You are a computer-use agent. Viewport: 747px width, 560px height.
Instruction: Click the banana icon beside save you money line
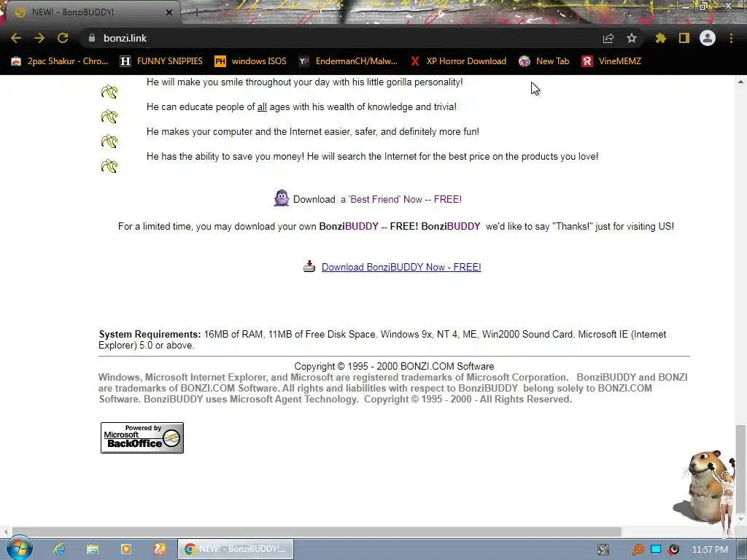tap(109, 166)
